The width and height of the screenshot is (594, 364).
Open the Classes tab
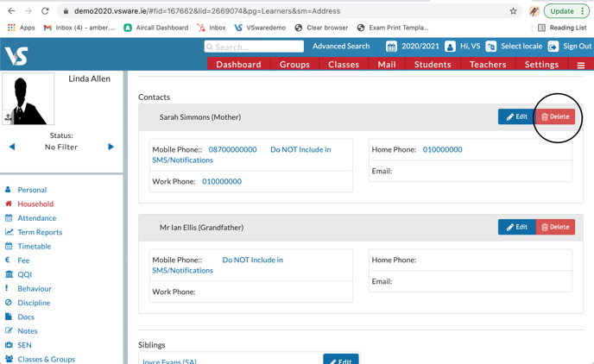[344, 65]
